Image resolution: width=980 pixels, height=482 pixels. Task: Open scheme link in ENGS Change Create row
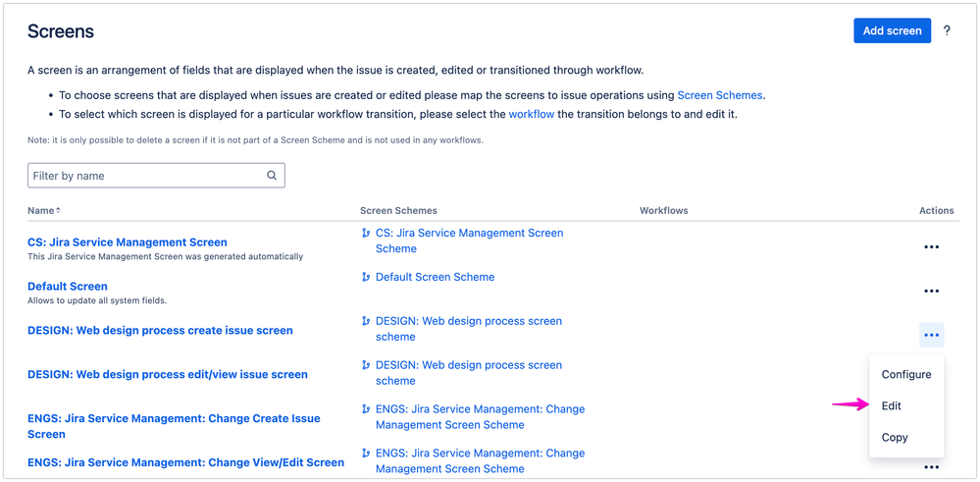click(480, 417)
